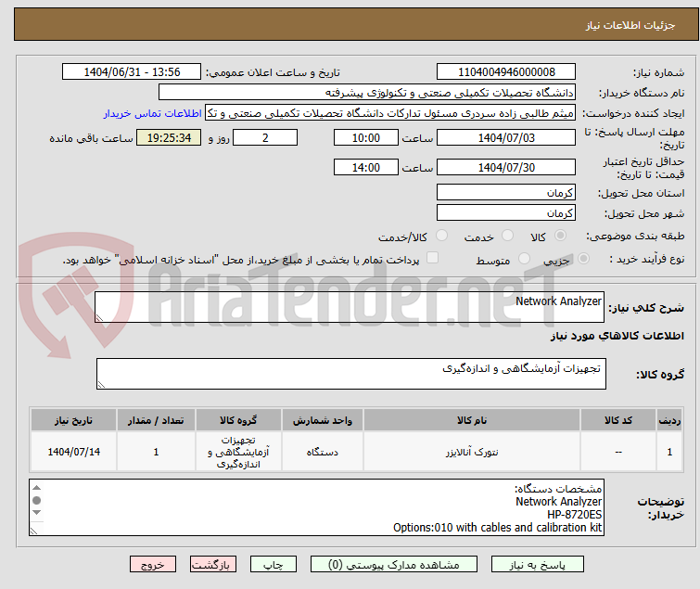The image size is (700, 589).
Task: Click the شماره نیاز field 1104004946000008
Action: (x=506, y=72)
